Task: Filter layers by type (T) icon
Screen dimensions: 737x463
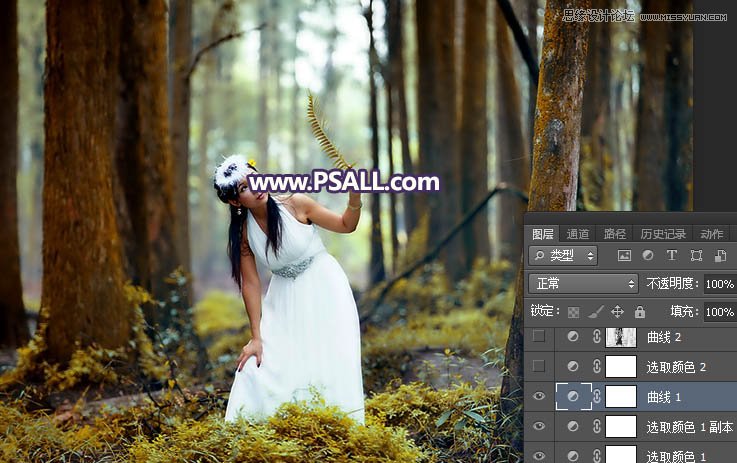Action: (x=672, y=255)
